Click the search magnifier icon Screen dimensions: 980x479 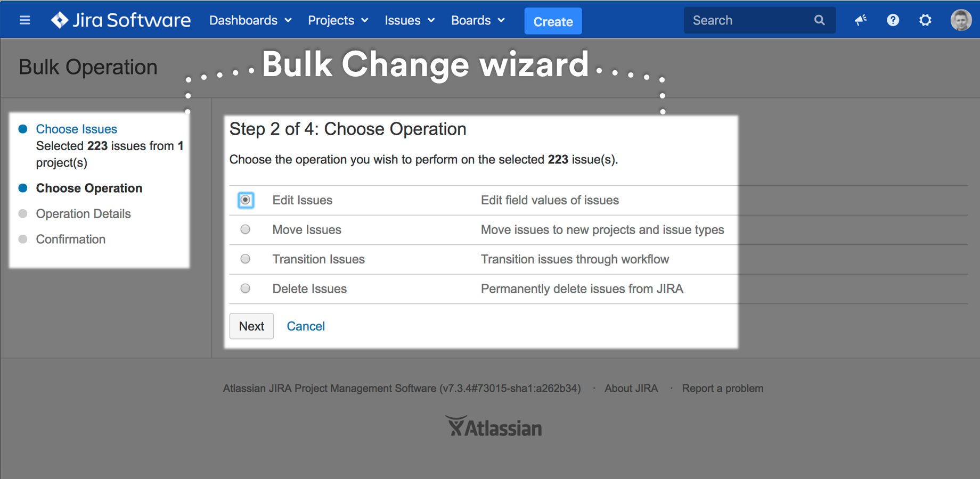[x=819, y=20]
